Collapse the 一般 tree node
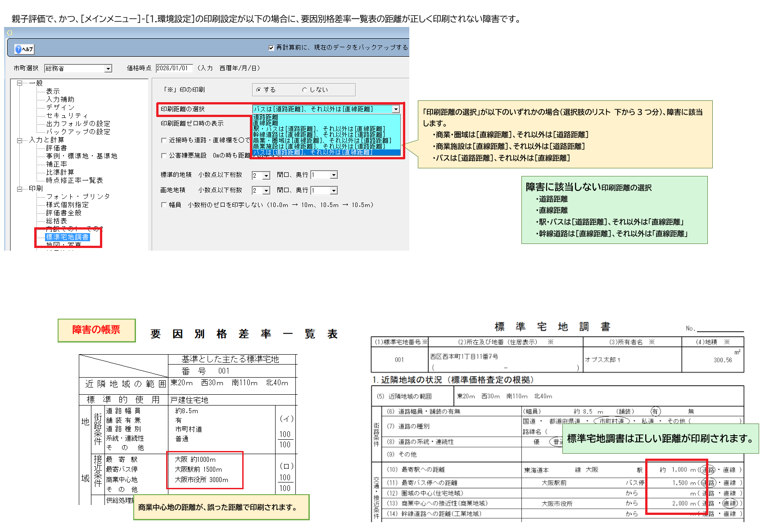The image size is (783, 532). [x=19, y=83]
